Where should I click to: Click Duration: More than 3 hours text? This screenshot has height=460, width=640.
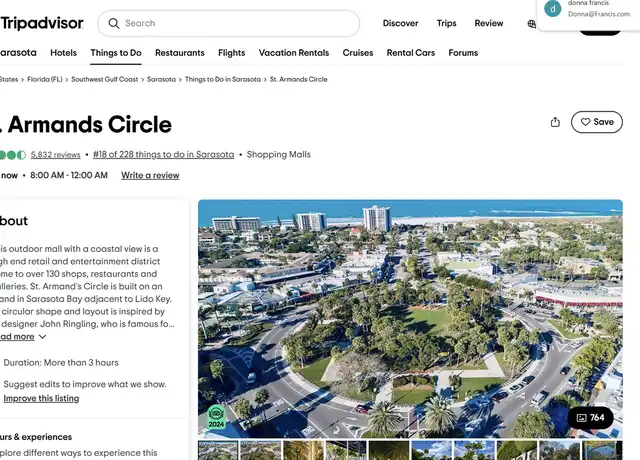click(61, 362)
